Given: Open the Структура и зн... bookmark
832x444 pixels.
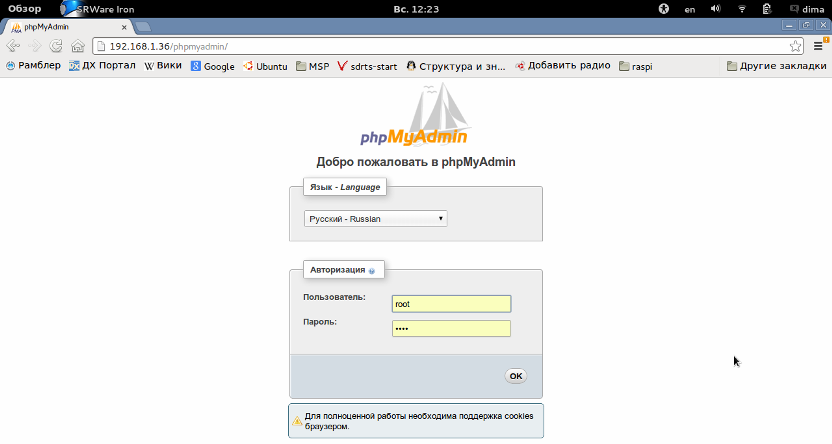Looking at the screenshot, I should click(x=456, y=66).
